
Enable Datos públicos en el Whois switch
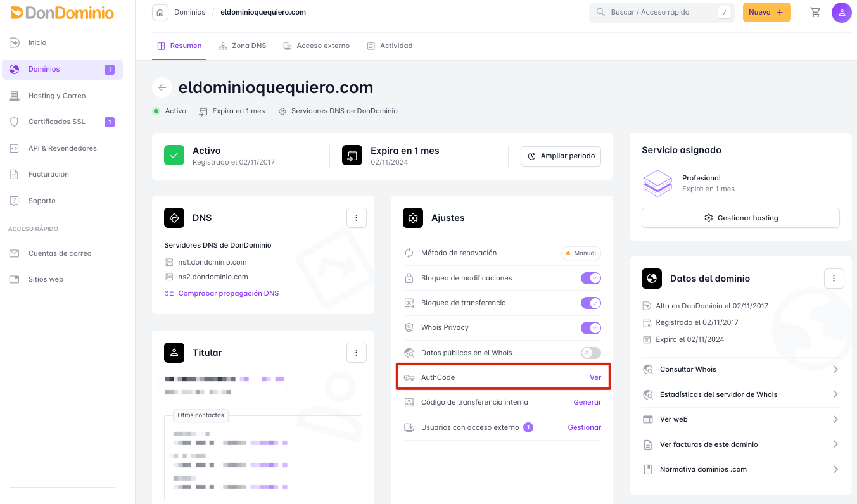[x=591, y=353]
